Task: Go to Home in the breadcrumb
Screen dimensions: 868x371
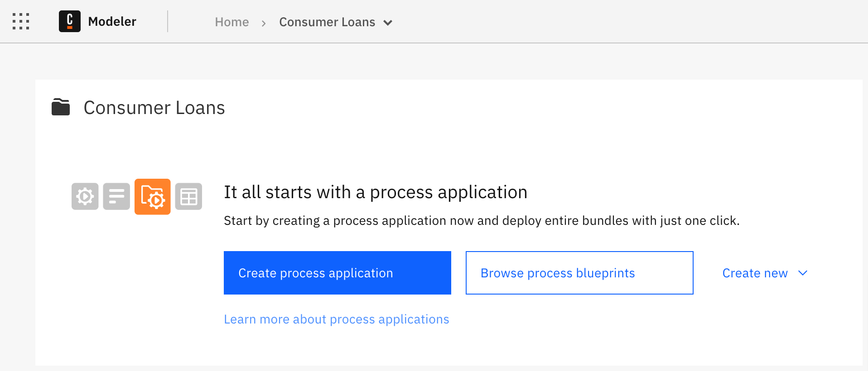Action: [232, 22]
